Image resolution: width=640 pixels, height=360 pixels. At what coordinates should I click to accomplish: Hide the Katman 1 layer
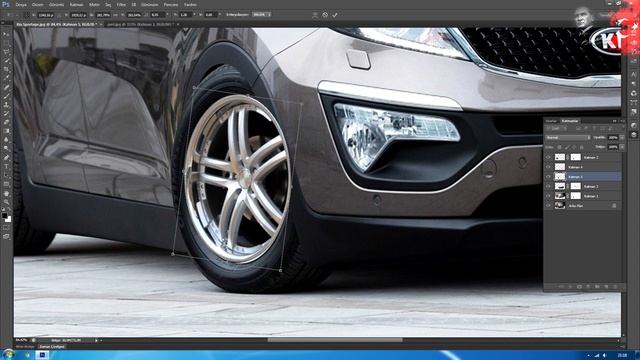tap(548, 196)
